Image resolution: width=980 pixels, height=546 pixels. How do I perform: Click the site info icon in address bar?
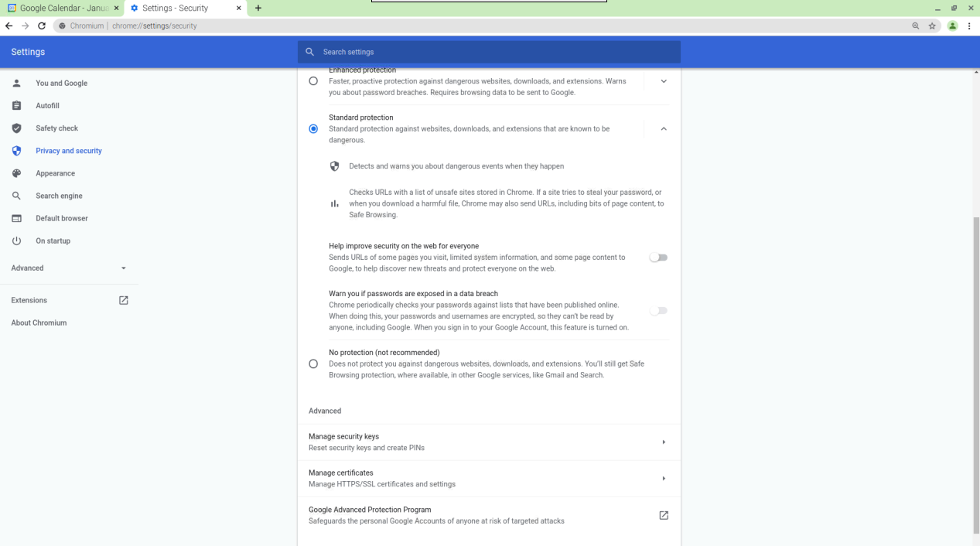(63, 26)
